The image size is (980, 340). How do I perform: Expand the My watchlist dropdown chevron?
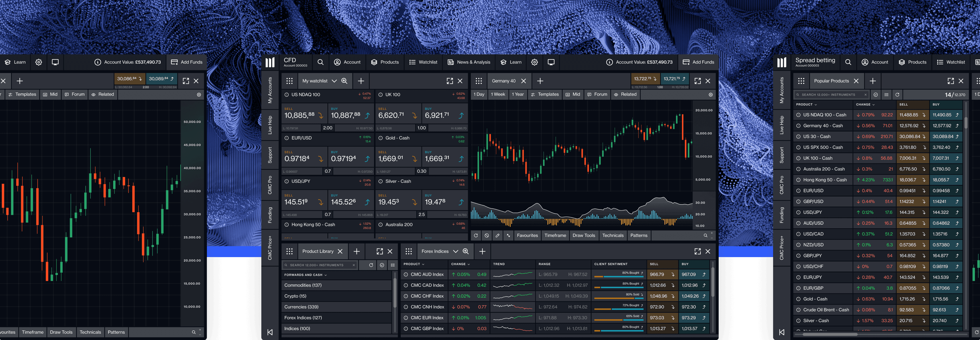tap(334, 81)
